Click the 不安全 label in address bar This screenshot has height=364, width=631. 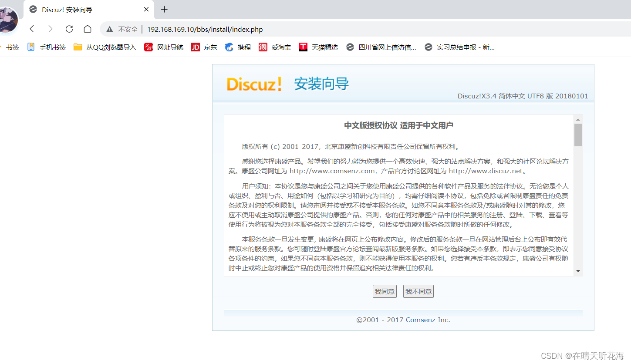(x=128, y=30)
